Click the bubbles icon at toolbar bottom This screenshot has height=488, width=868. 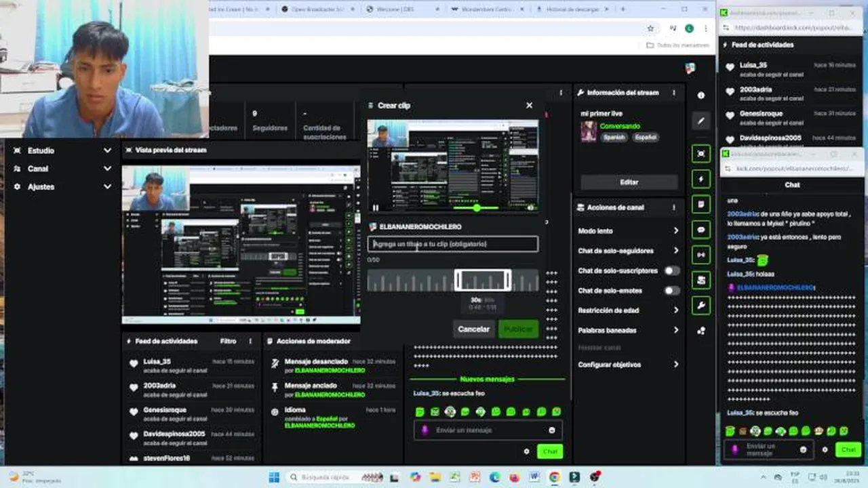(701, 331)
